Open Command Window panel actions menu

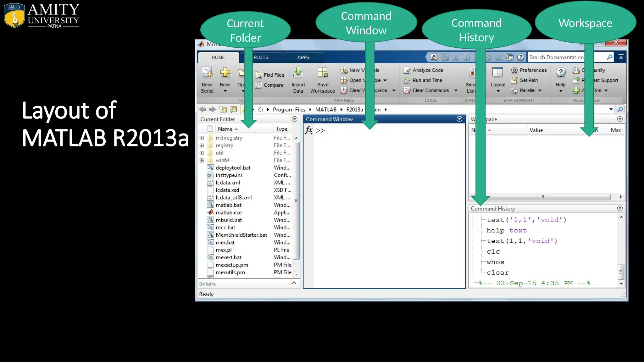coord(459,119)
